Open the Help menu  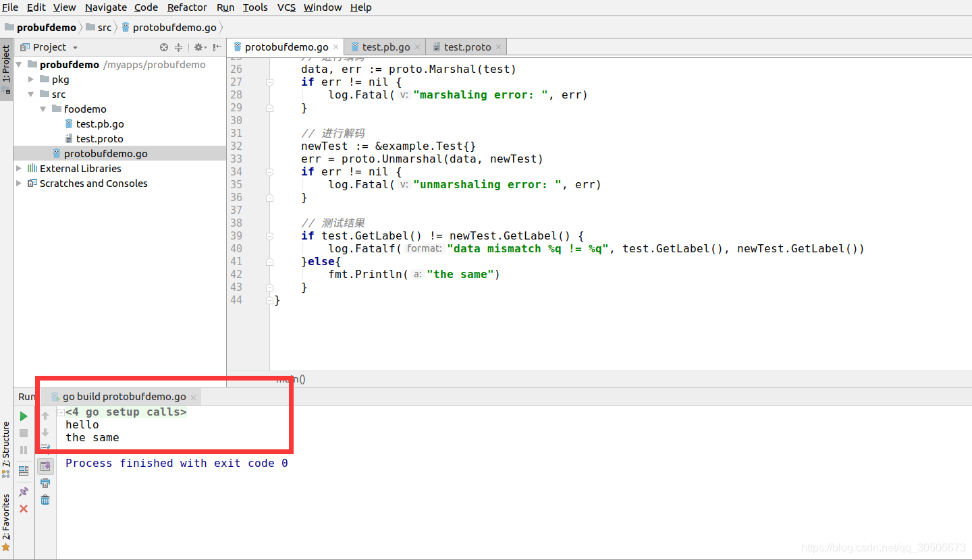[x=361, y=7]
